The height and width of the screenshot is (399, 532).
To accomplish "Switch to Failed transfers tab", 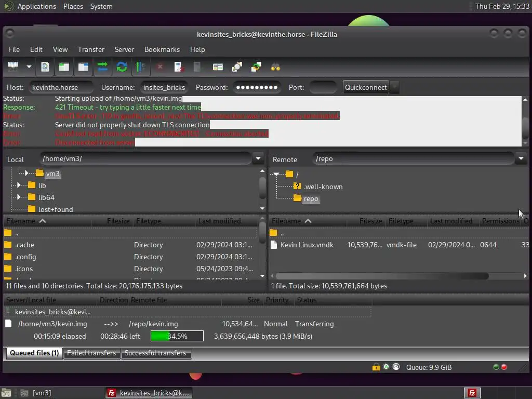I will pyautogui.click(x=91, y=353).
